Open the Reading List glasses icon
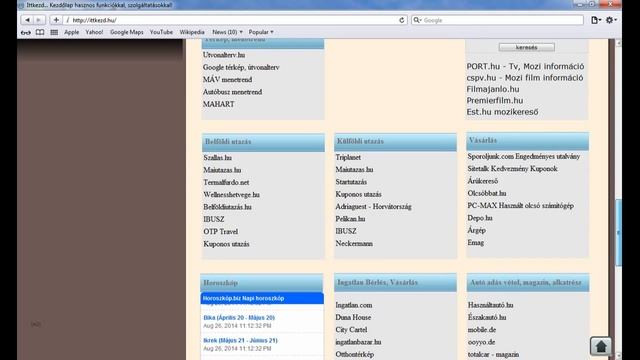This screenshot has width=640, height=360. (26, 32)
